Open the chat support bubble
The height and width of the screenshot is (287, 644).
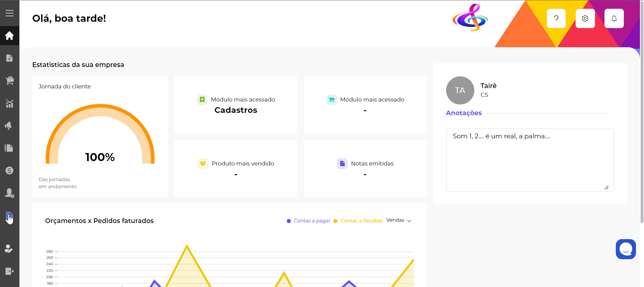(x=626, y=249)
